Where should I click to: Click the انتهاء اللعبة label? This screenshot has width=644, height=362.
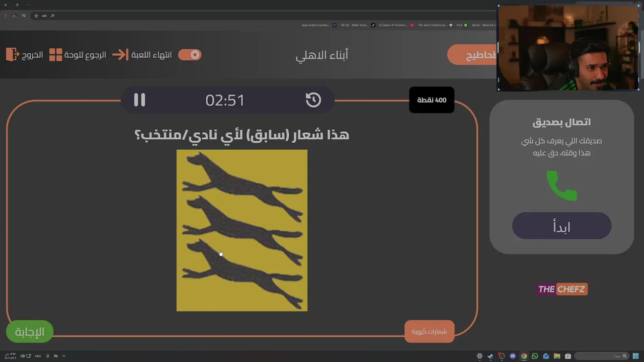[x=151, y=55]
